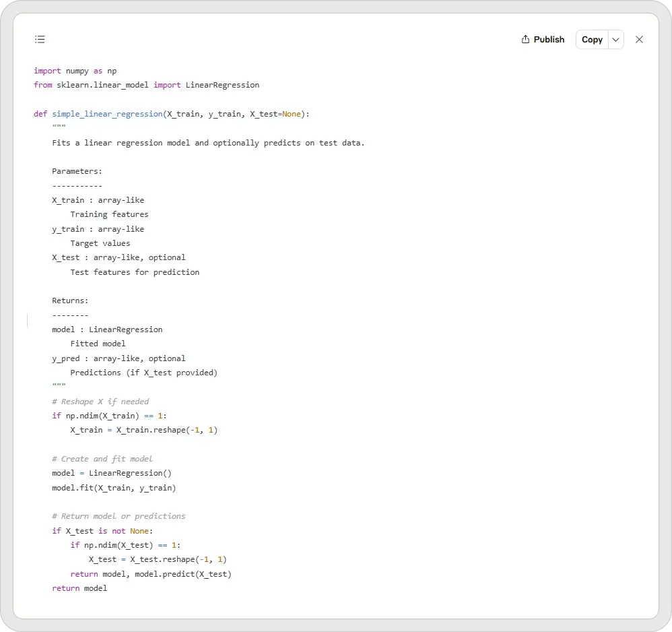Click the 'Parameters:' docstring heading
The image size is (672, 632).
point(77,171)
